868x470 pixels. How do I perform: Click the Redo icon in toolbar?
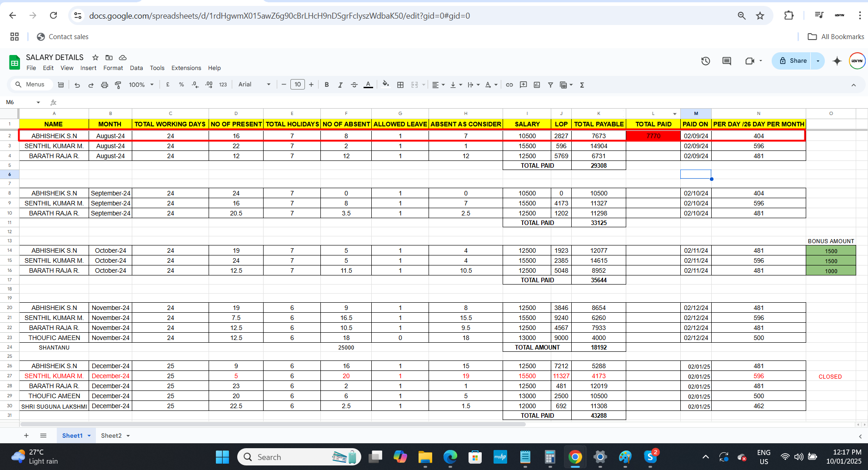(x=91, y=85)
